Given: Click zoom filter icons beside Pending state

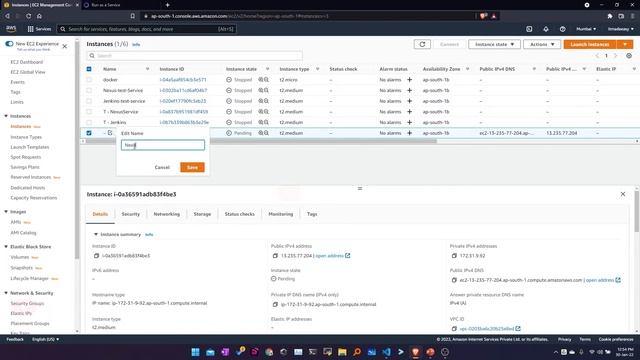Looking at the screenshot, I should (263, 133).
